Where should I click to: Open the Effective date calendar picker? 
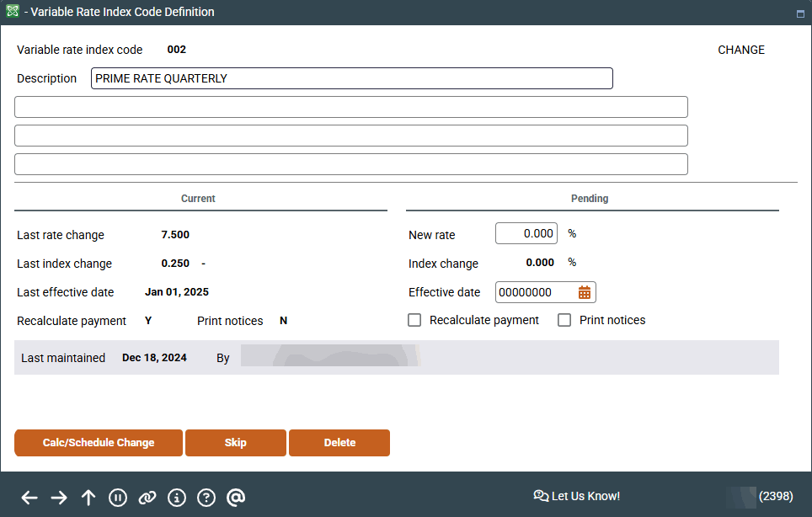click(585, 292)
